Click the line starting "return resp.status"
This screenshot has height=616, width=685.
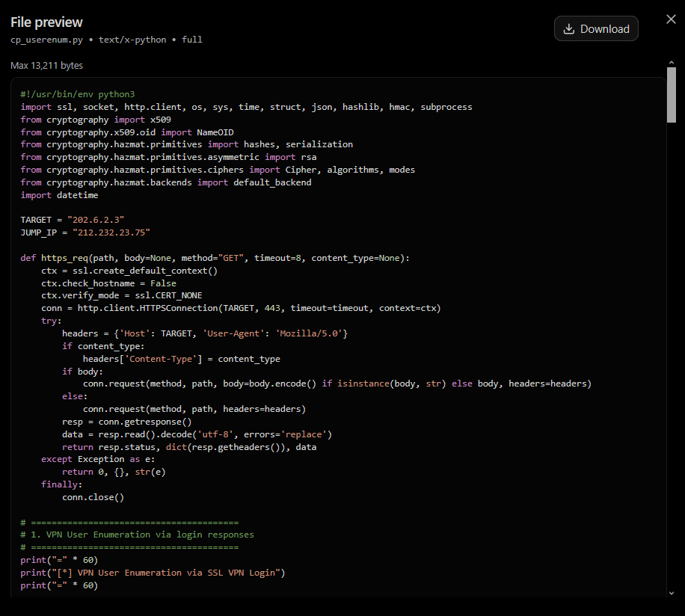coord(189,447)
